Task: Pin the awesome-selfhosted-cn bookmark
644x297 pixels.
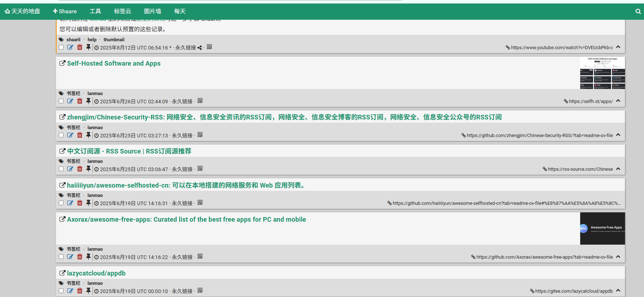Action: [88, 203]
